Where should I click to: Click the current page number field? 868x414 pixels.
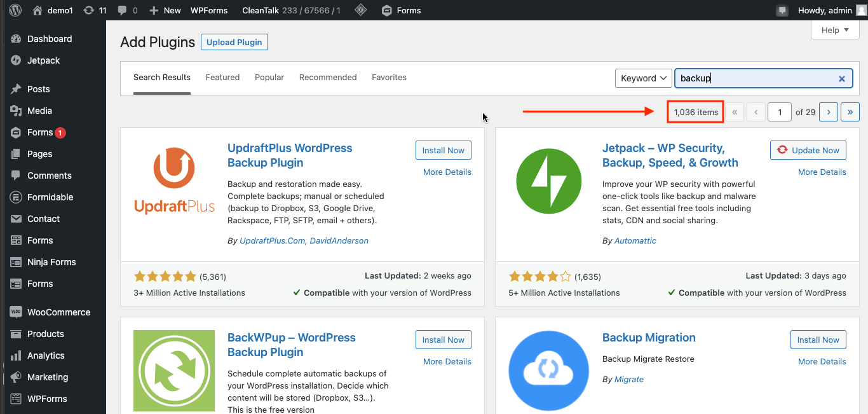coord(779,113)
